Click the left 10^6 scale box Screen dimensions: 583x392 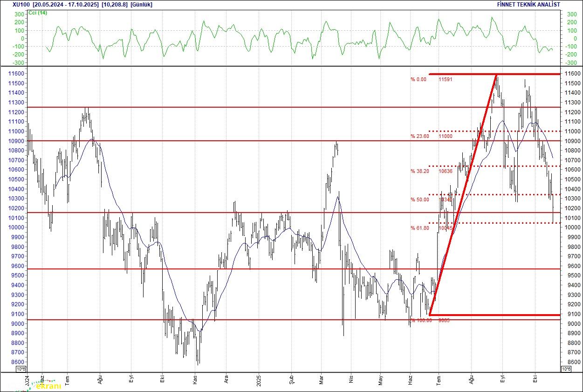[21, 369]
